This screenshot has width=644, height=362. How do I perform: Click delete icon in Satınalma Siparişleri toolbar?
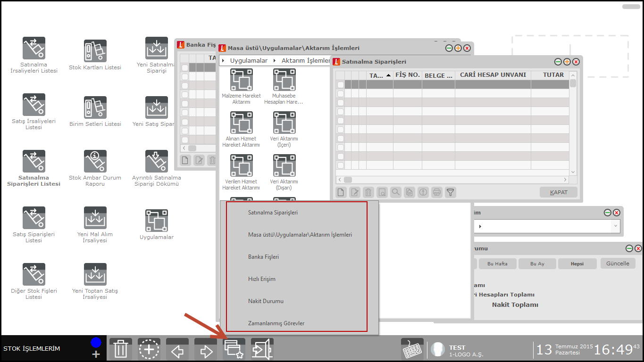pos(368,192)
